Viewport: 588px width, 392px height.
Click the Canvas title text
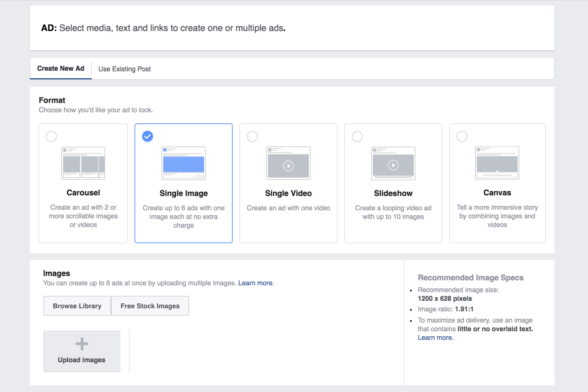(497, 192)
